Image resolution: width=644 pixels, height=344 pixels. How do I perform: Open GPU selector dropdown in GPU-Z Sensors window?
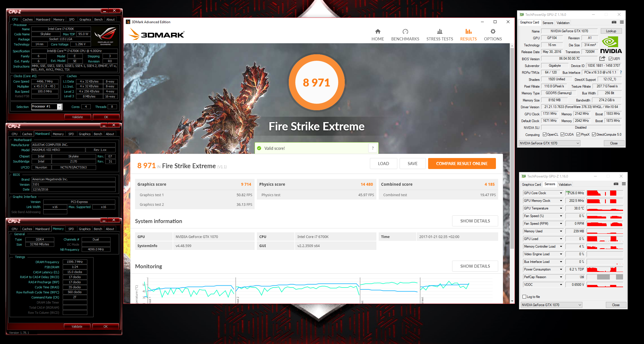[552, 305]
